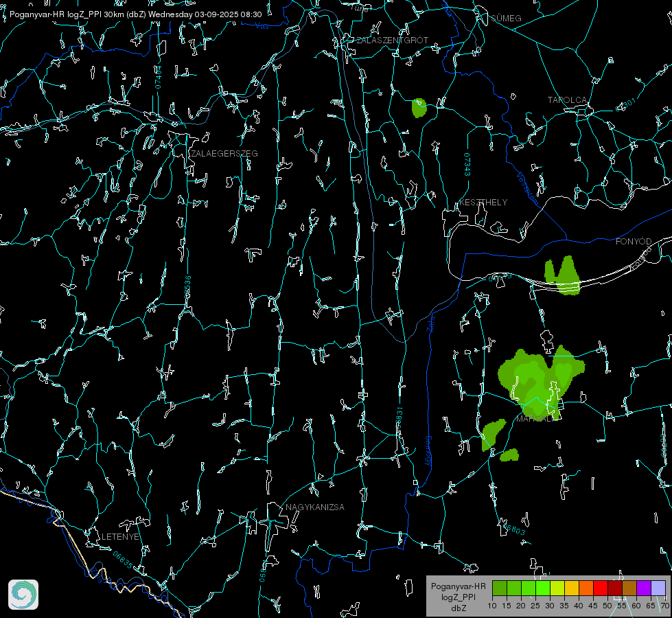Click the Somogy county border label
672x618 pixels.
[x=428, y=451]
